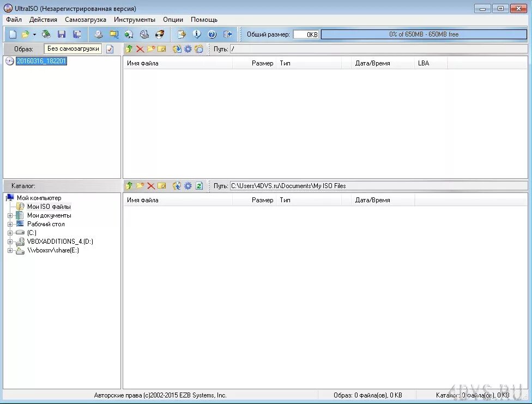Open CD/DVD via green arrow disc icon
The image size is (532, 404).
46,34
